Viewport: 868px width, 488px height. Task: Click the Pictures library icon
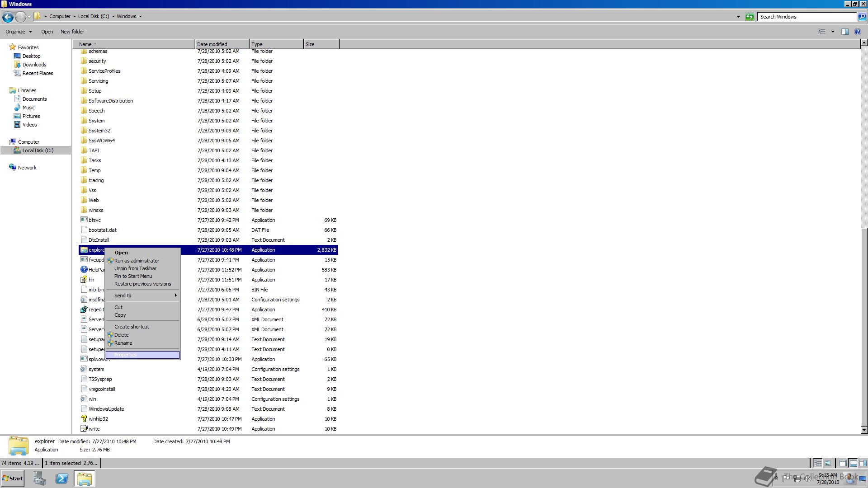pyautogui.click(x=17, y=116)
